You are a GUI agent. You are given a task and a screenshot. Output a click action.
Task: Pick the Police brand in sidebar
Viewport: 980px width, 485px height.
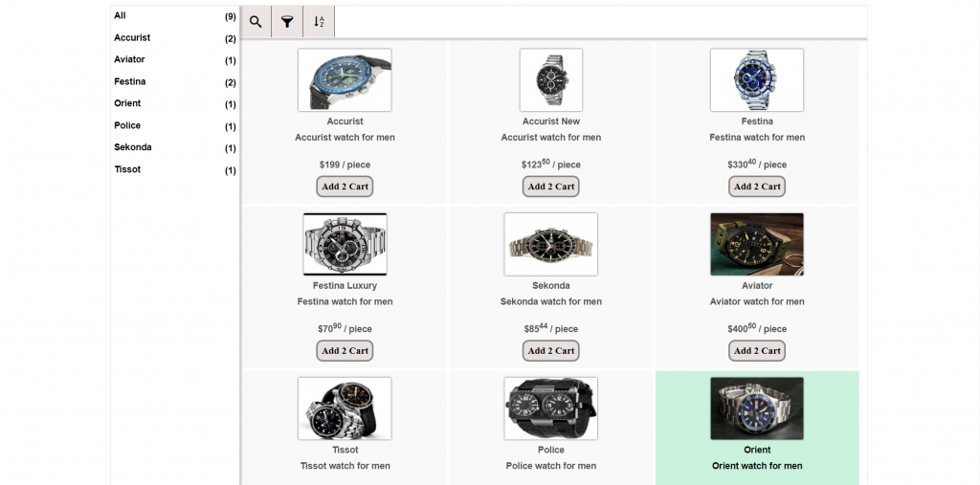point(127,126)
